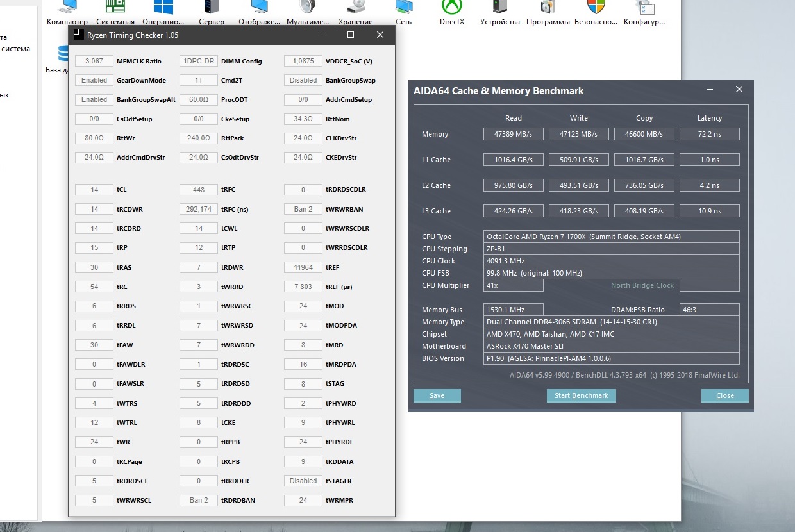Close the Ryzen Timing Checker window
The image size is (795, 532).
click(x=380, y=35)
